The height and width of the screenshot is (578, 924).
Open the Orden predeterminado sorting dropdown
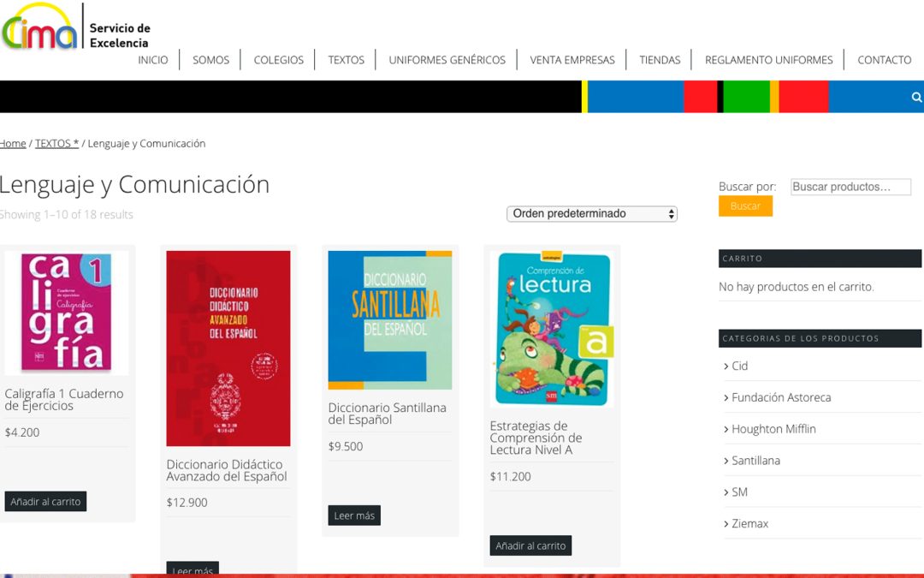click(x=592, y=213)
